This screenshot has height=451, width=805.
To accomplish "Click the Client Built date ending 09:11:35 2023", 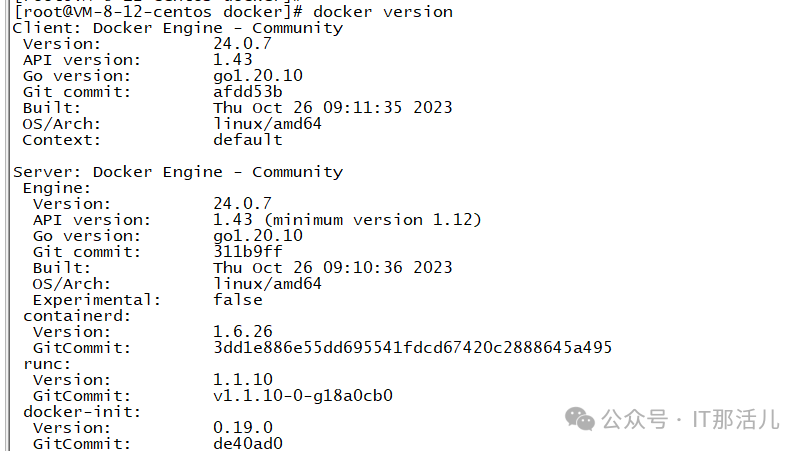I will (332, 108).
